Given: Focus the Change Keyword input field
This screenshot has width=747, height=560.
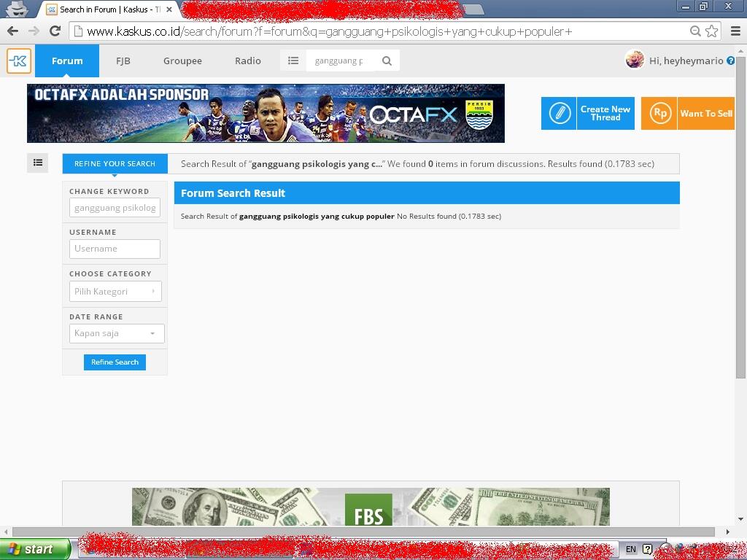Looking at the screenshot, I should 115,208.
